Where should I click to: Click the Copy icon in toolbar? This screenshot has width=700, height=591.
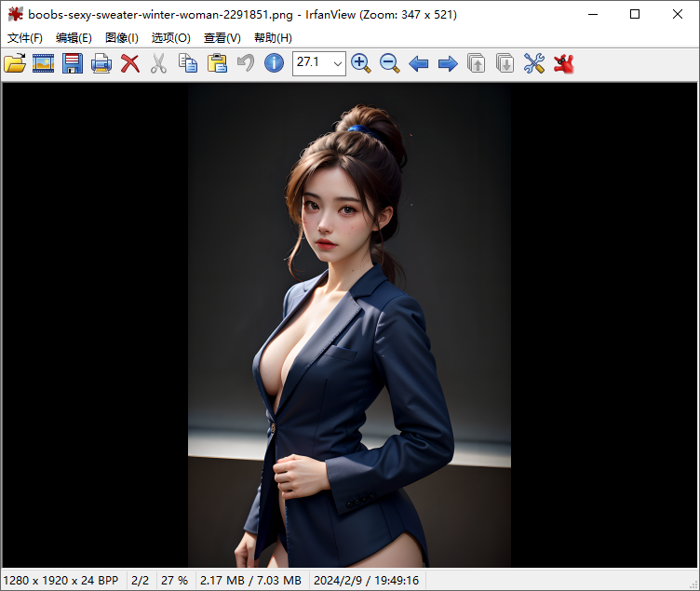188,63
